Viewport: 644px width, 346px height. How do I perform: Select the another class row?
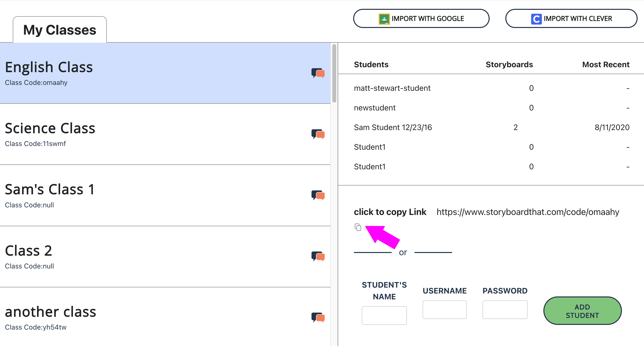[x=165, y=317]
